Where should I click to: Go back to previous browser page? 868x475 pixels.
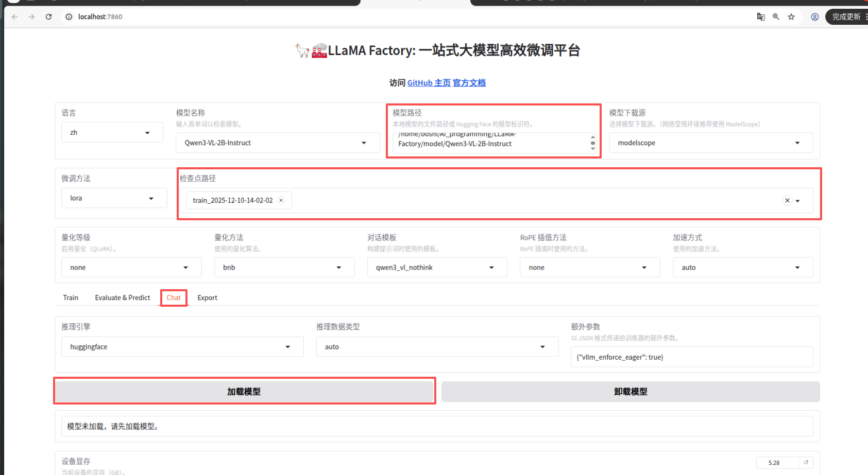14,16
